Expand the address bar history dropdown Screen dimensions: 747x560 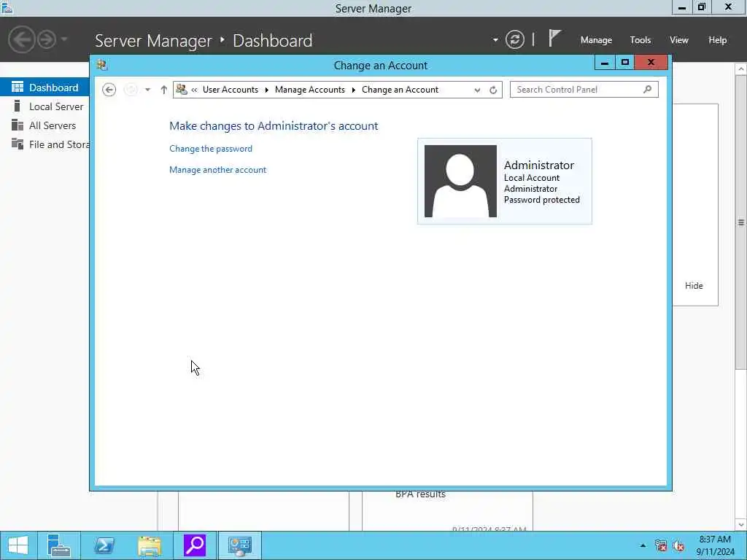point(477,90)
